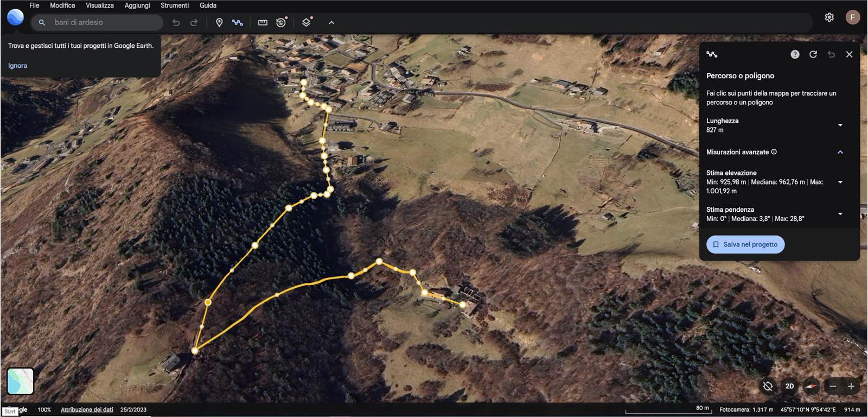868x417 pixels.
Task: Collapse the toolbar with the up chevron
Action: coord(331,22)
